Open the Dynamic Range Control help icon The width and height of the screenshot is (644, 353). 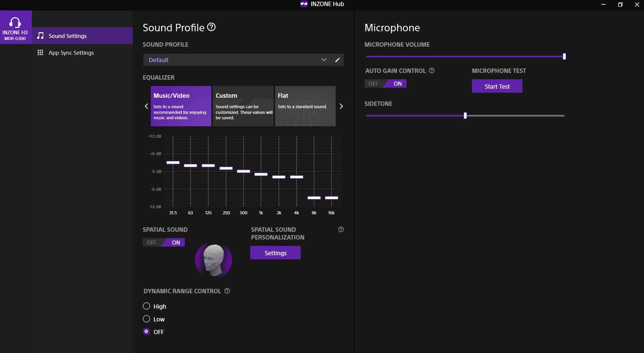(227, 291)
